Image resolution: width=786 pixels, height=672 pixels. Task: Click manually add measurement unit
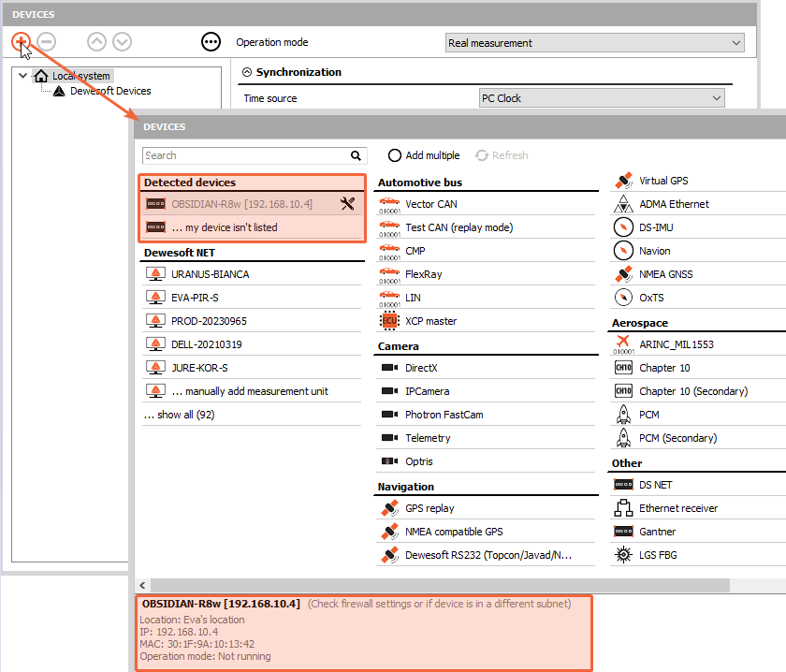click(252, 391)
